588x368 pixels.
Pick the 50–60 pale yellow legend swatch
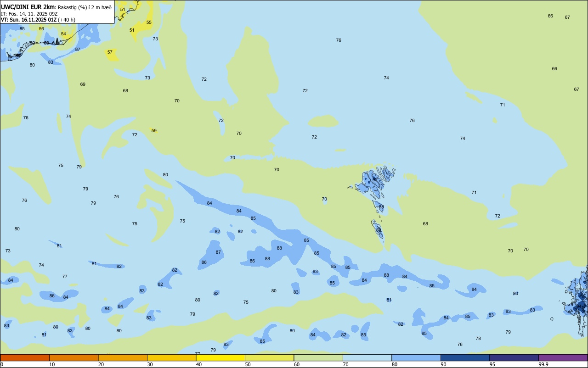(270, 357)
